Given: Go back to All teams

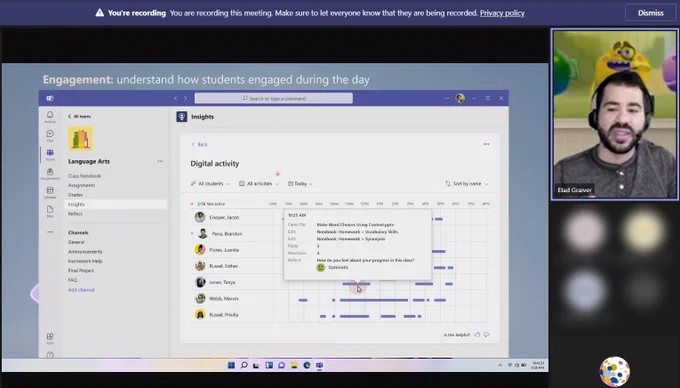Looking at the screenshot, I should click(x=79, y=116).
